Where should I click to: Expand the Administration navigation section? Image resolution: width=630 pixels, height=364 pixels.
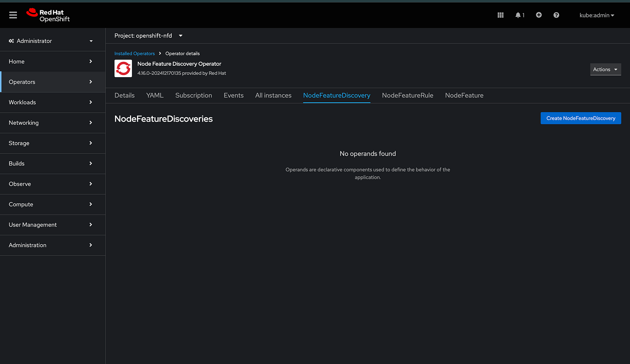pyautogui.click(x=52, y=245)
